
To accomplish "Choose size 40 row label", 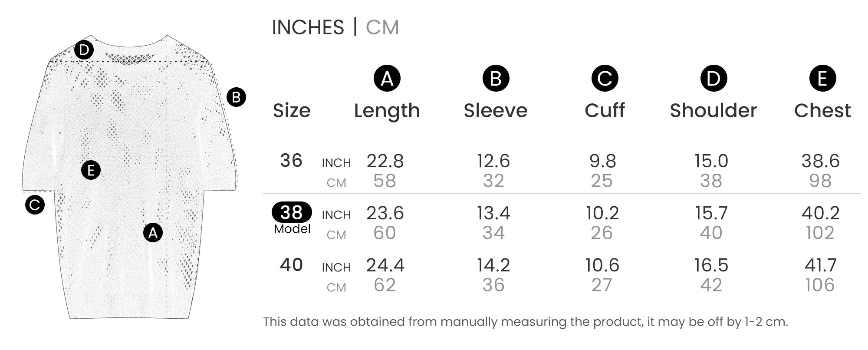I will 291,264.
